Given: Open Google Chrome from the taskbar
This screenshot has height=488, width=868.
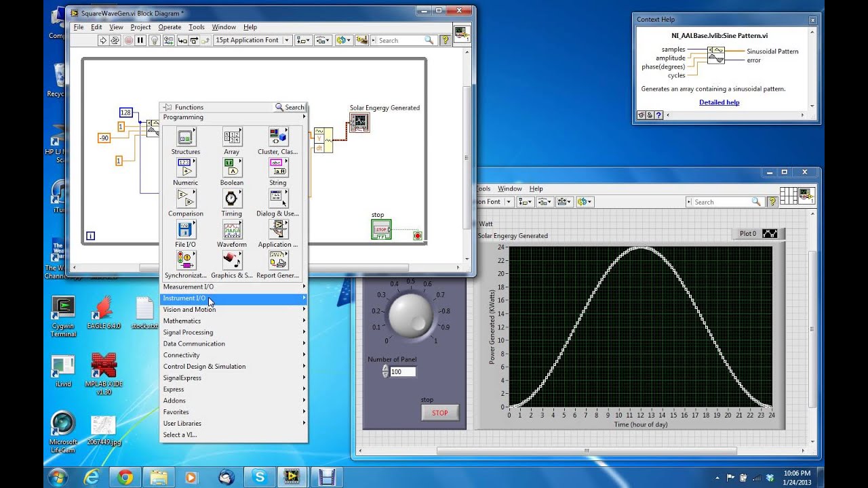Looking at the screenshot, I should (125, 477).
